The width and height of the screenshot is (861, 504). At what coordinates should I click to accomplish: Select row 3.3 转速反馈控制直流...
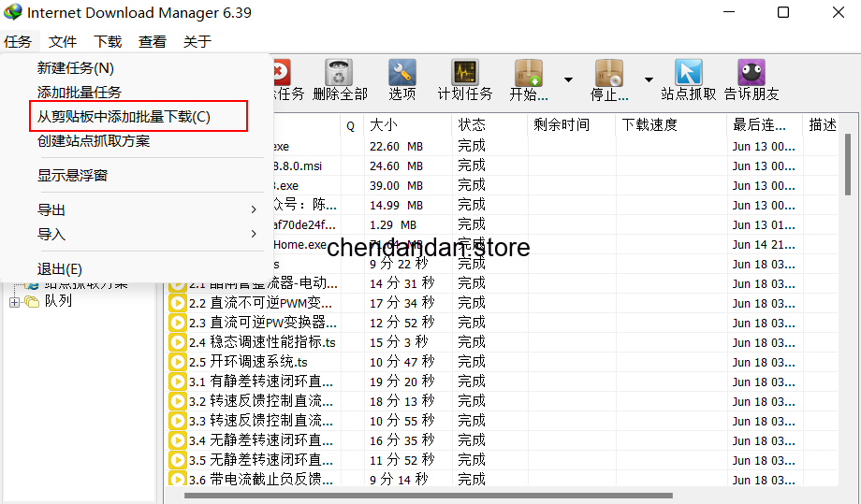coord(503,421)
